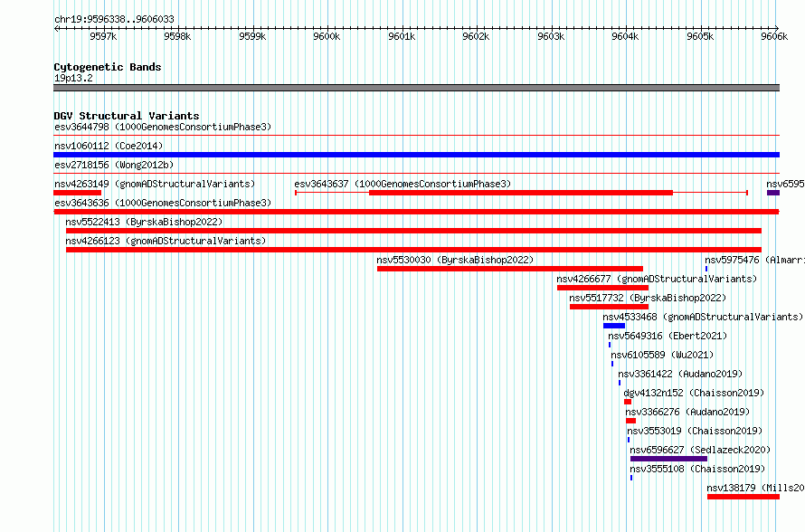Image resolution: width=805 pixels, height=532 pixels.
Task: Open variant esv3643636 label
Action: [163, 203]
